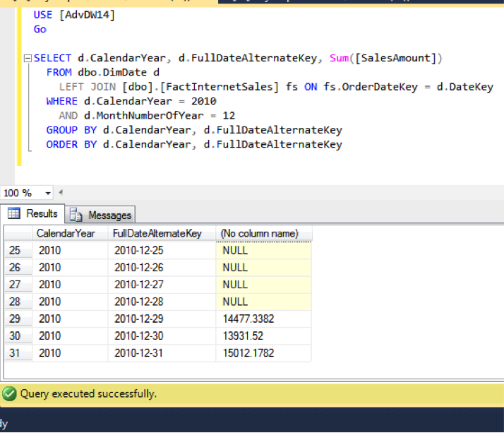Select row header 28 in results
Viewport: 504px width, 433px height.
coord(18,302)
